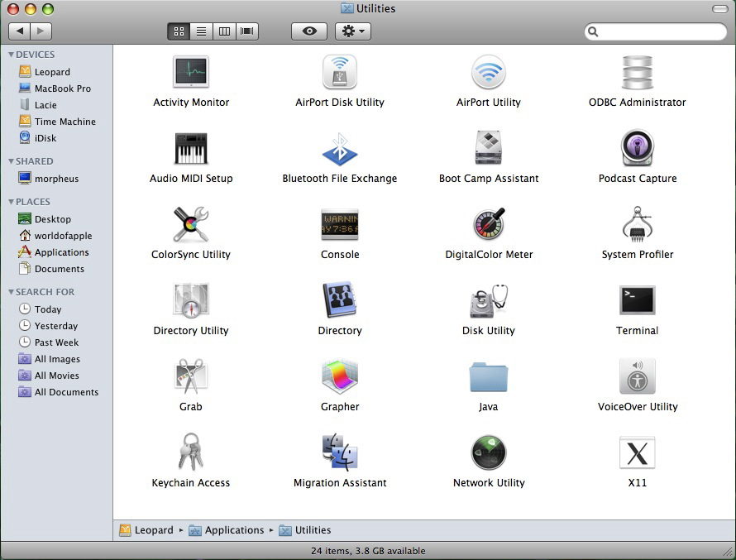This screenshot has height=560, width=736.
Task: Select the Audio MIDI Setup keyboard icon
Action: [190, 148]
